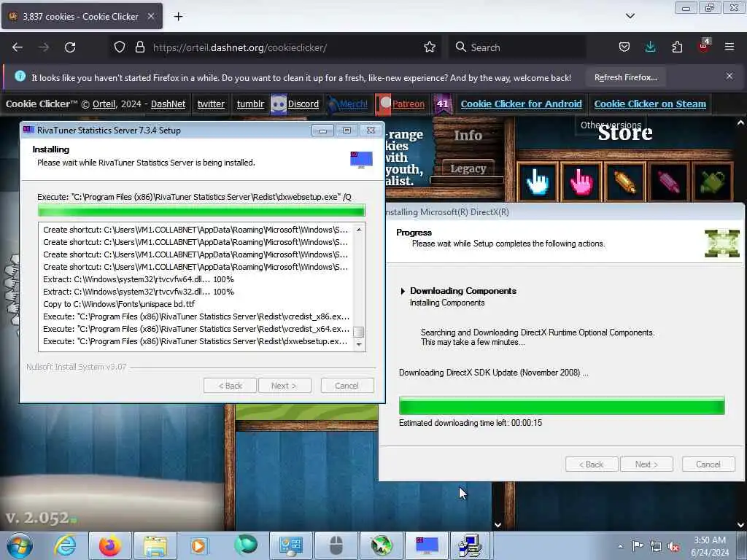
Task: Open the Info game tab
Action: (x=468, y=135)
